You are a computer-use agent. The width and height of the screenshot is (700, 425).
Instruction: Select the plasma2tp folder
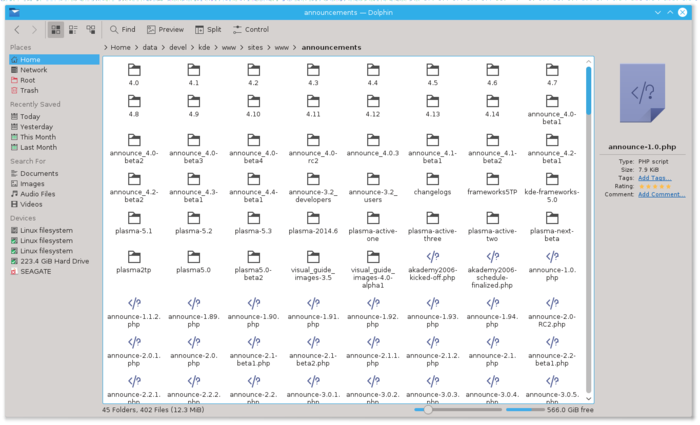tap(134, 262)
